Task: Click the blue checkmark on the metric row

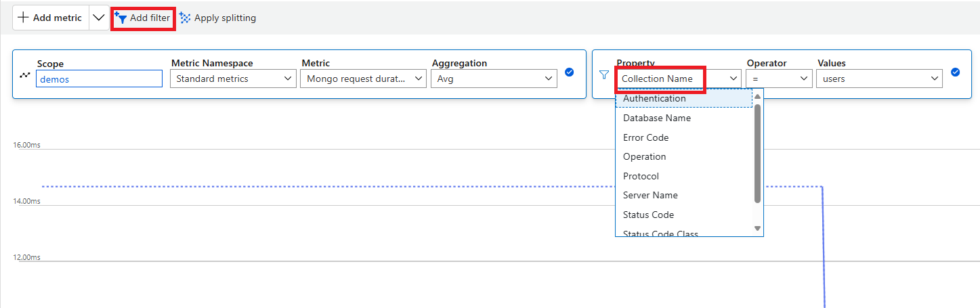Action: 570,72
